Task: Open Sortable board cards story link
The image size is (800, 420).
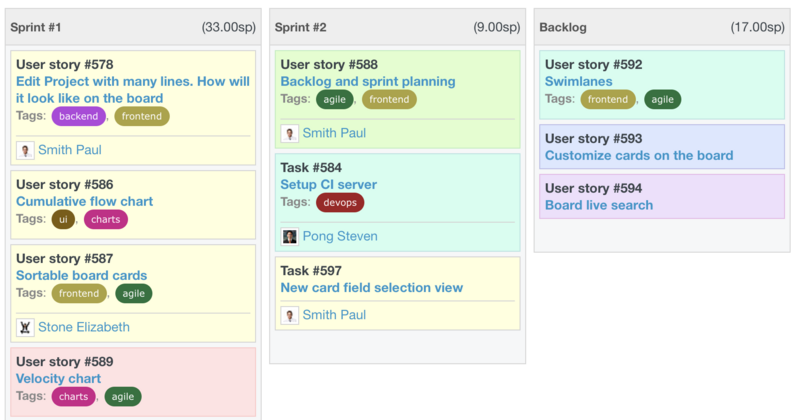Action: [x=81, y=275]
